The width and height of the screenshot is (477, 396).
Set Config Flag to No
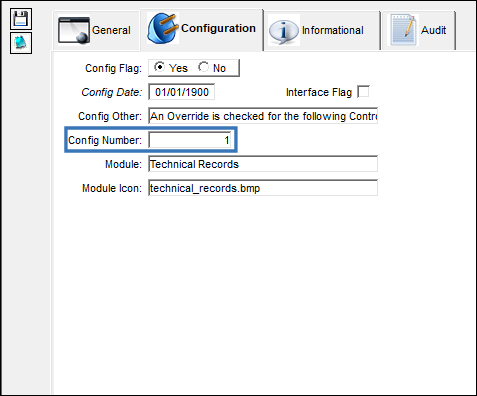[203, 67]
